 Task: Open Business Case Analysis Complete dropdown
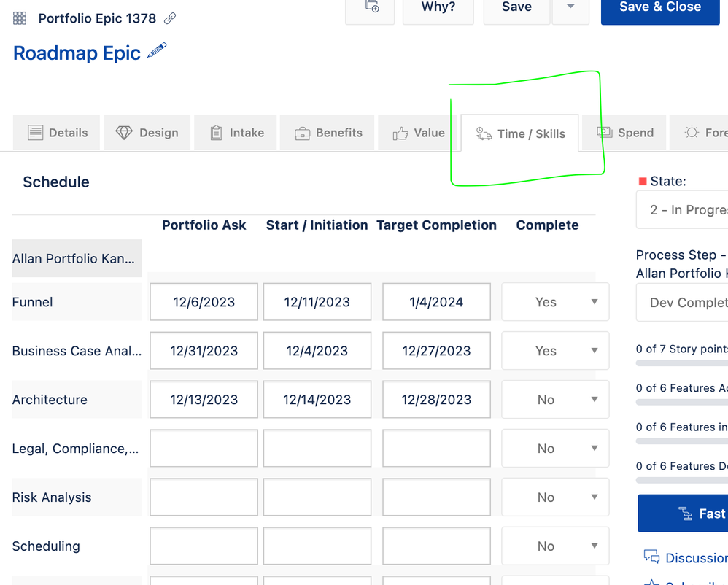click(x=555, y=351)
